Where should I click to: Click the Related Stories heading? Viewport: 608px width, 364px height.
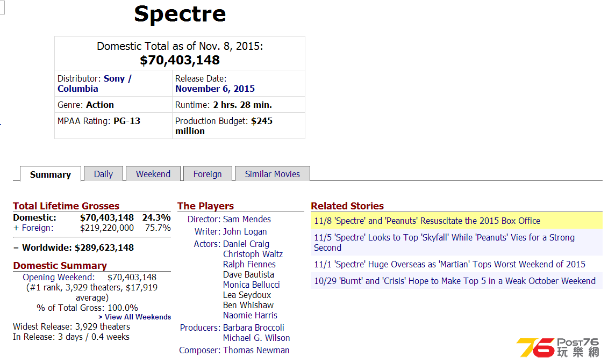[347, 206]
